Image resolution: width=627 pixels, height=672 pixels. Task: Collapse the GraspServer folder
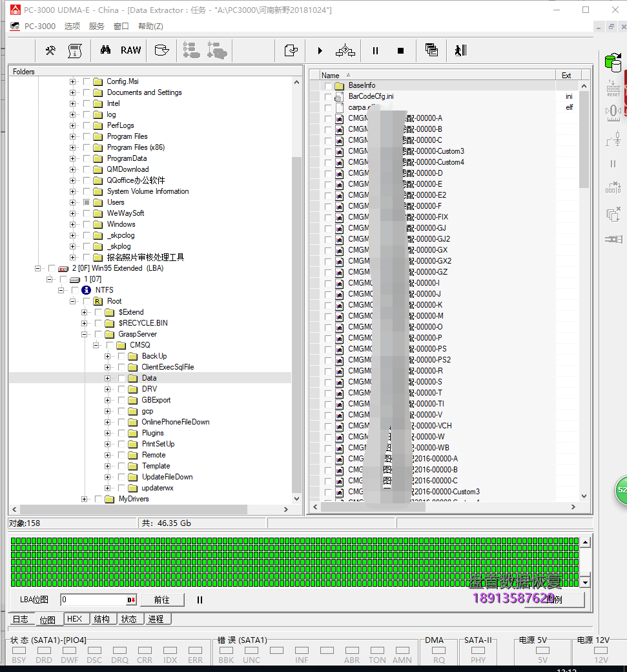pos(85,334)
